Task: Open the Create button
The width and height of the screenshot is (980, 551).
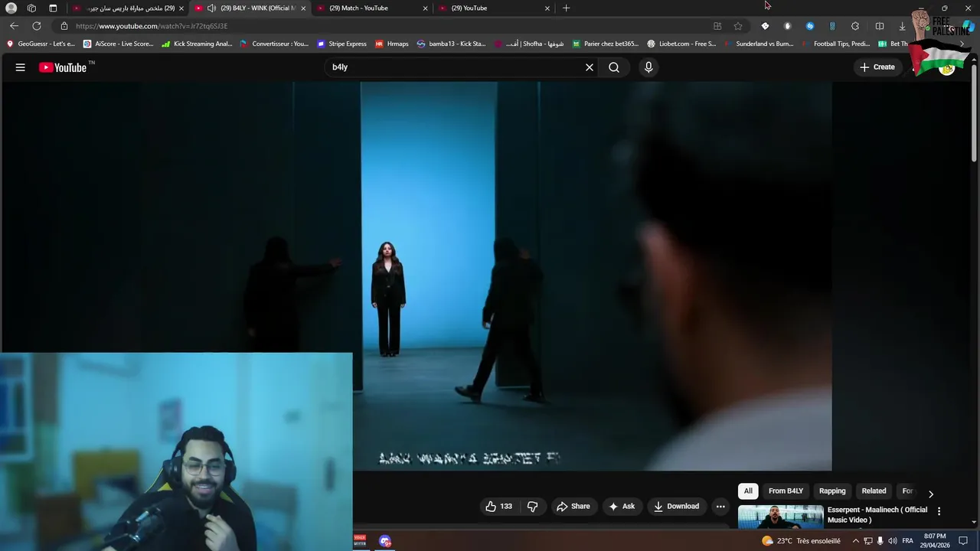Action: coord(877,67)
